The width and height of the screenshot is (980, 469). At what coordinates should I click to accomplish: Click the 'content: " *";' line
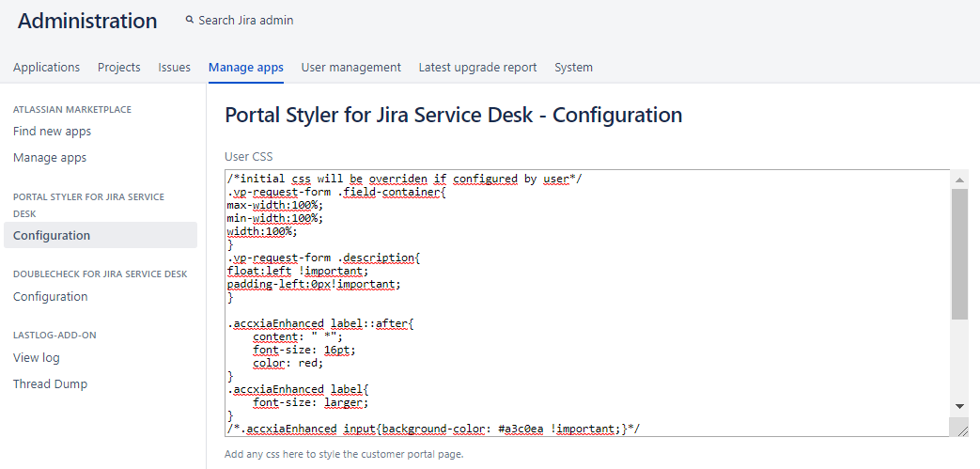point(298,336)
